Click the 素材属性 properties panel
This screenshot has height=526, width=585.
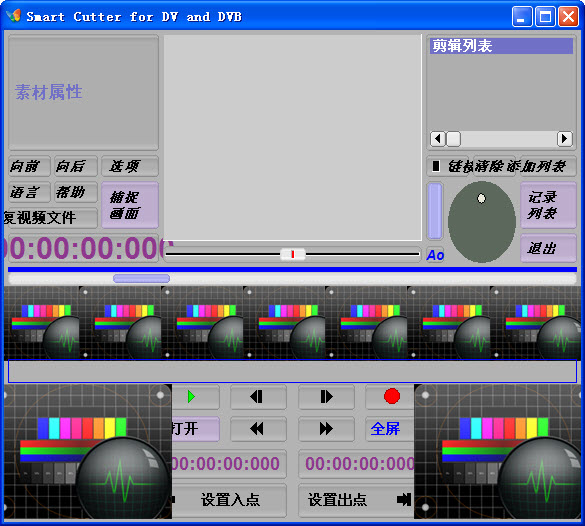coord(84,93)
